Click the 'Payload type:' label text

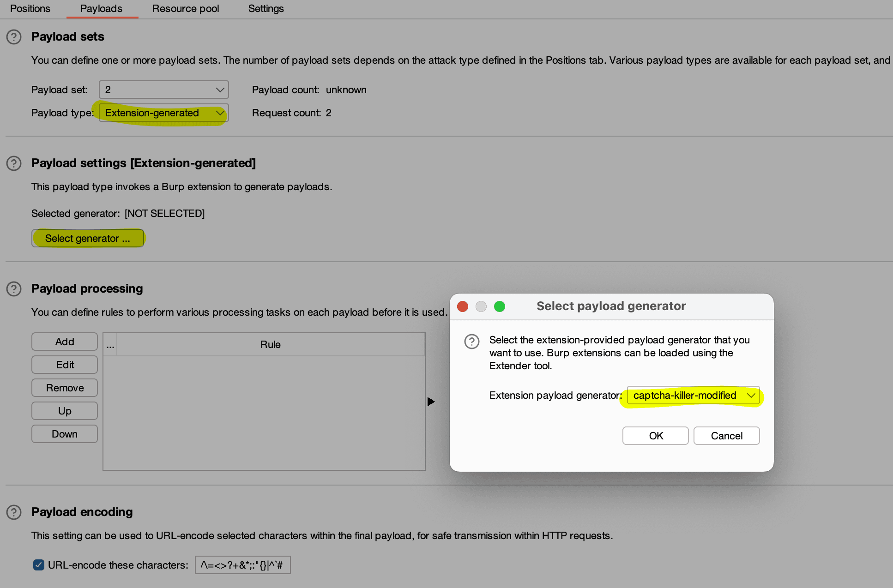pyautogui.click(x=63, y=113)
